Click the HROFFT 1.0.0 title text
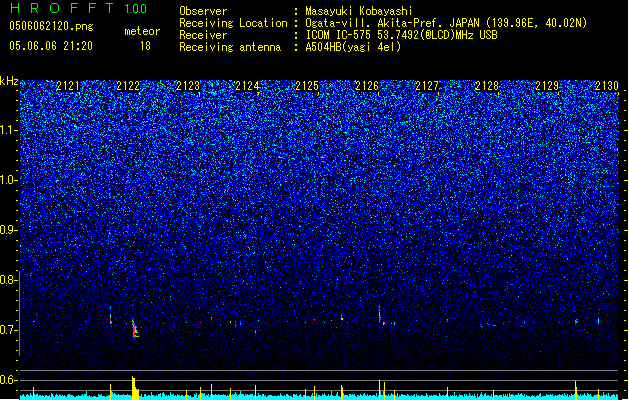 (x=79, y=8)
